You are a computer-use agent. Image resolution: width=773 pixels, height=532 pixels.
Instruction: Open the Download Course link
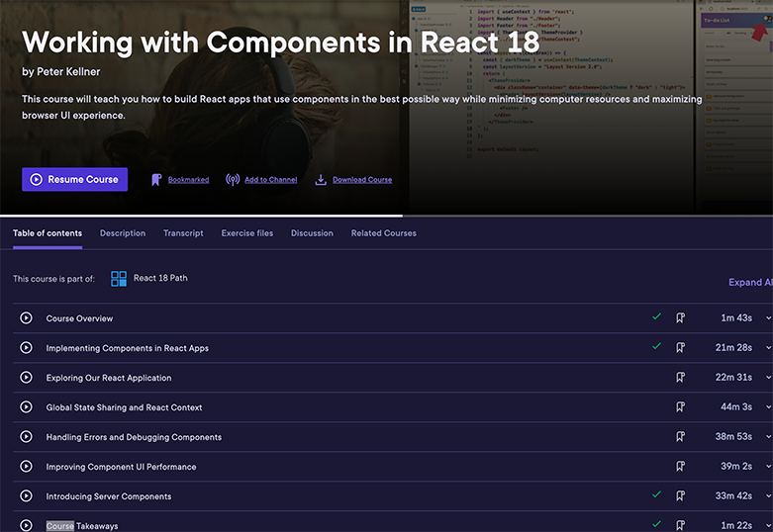click(362, 180)
